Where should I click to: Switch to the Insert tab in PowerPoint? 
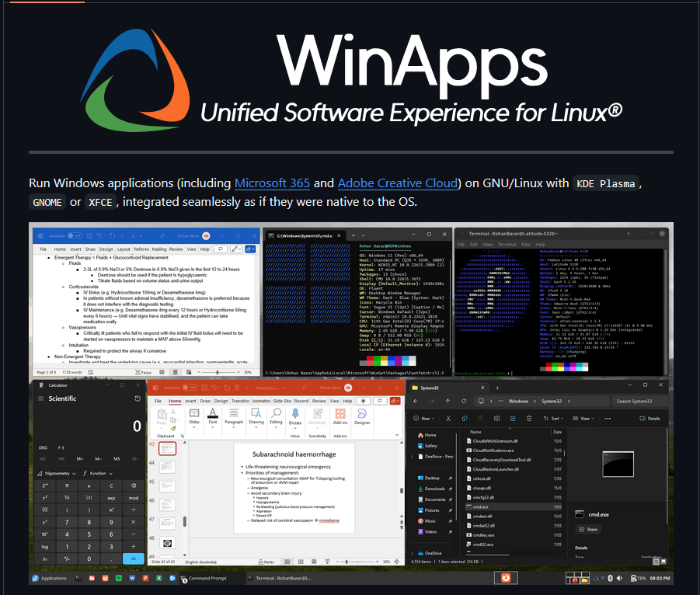tap(189, 401)
